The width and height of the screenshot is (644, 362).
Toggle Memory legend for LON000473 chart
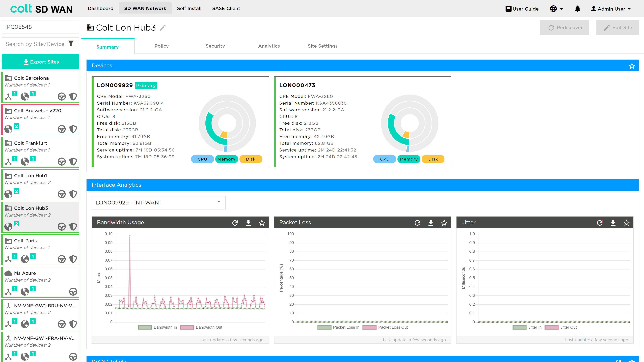coord(409,159)
